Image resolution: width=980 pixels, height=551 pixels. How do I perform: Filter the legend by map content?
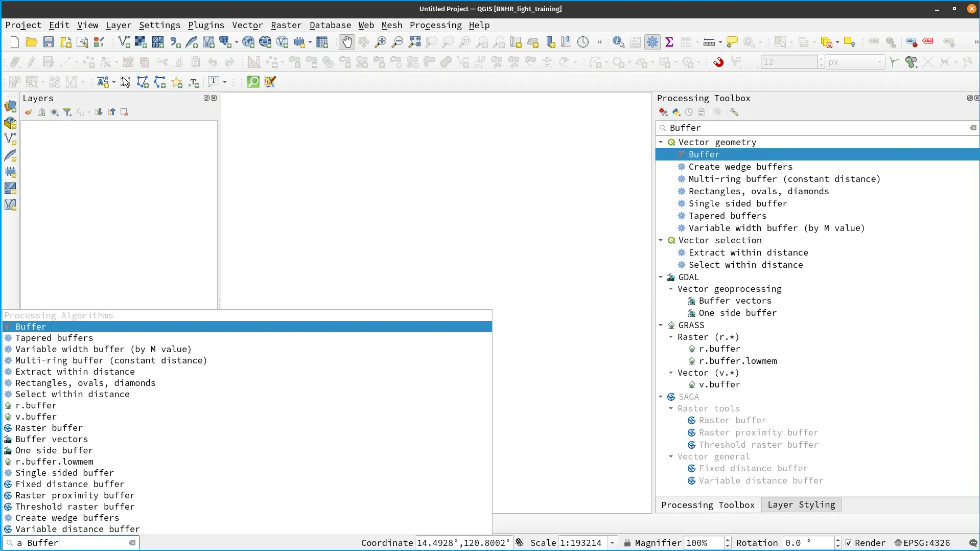tap(68, 112)
